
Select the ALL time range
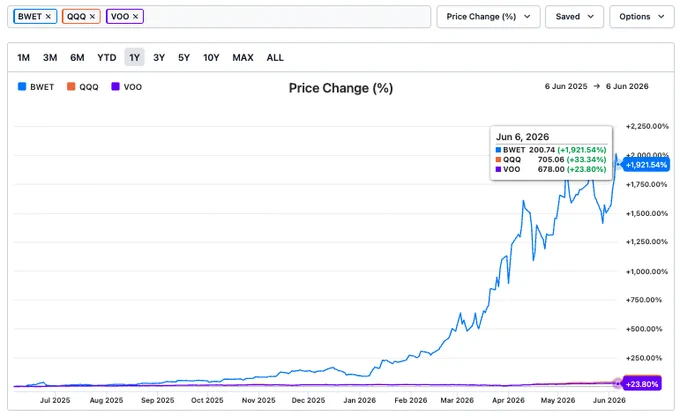tap(275, 57)
